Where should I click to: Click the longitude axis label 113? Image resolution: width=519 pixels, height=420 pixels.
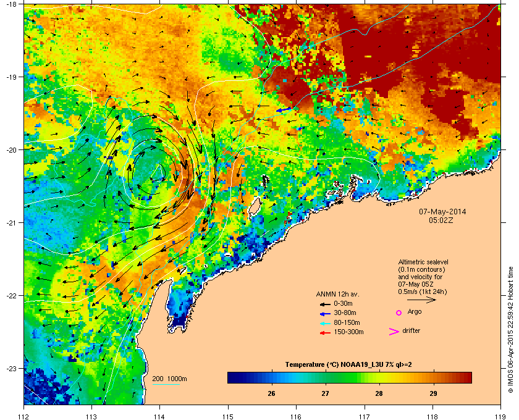tap(91, 417)
